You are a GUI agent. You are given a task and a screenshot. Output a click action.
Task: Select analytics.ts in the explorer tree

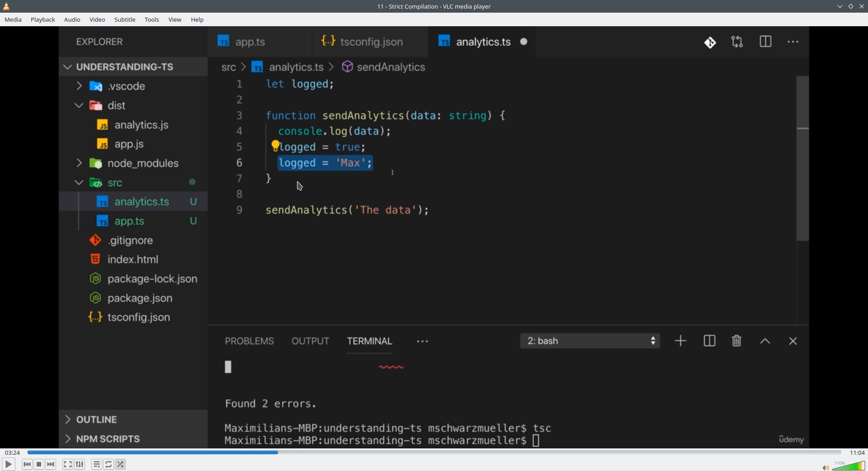click(x=133, y=202)
